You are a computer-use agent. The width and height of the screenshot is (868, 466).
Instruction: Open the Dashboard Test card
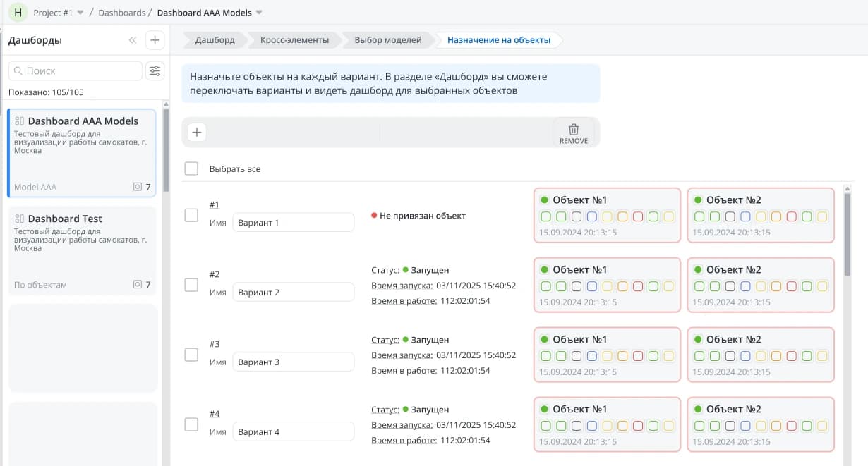coord(82,250)
